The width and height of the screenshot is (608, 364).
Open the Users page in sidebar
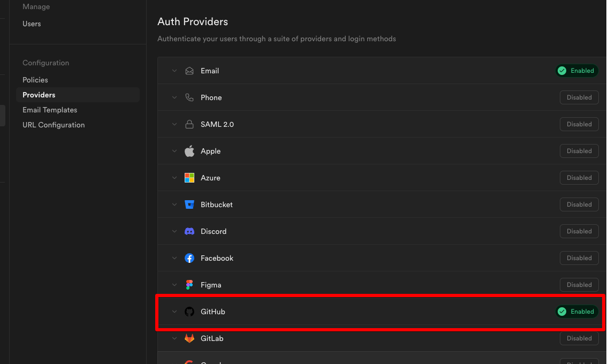pos(32,24)
